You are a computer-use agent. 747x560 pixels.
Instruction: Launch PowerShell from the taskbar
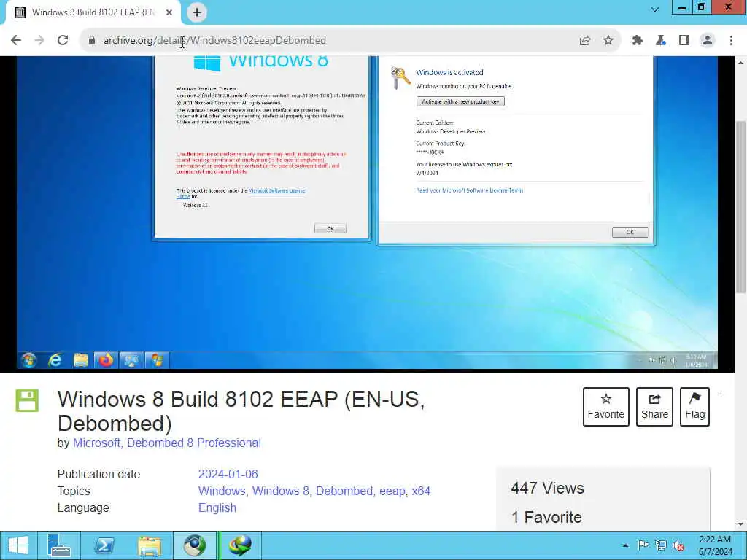(x=104, y=545)
